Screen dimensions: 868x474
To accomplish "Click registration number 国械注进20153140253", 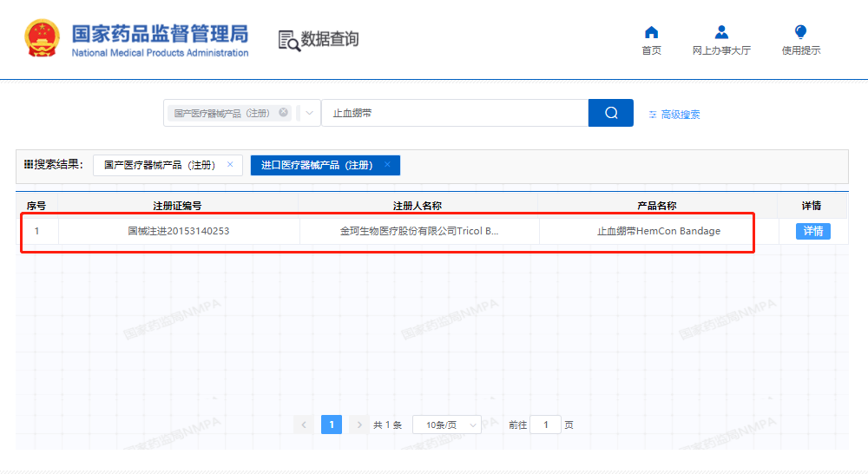I will tap(179, 231).
